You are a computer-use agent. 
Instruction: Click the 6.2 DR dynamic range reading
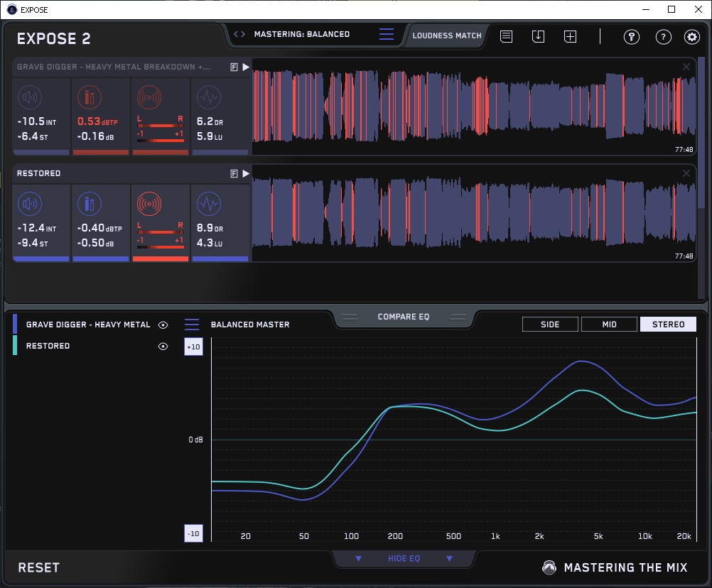pos(210,121)
